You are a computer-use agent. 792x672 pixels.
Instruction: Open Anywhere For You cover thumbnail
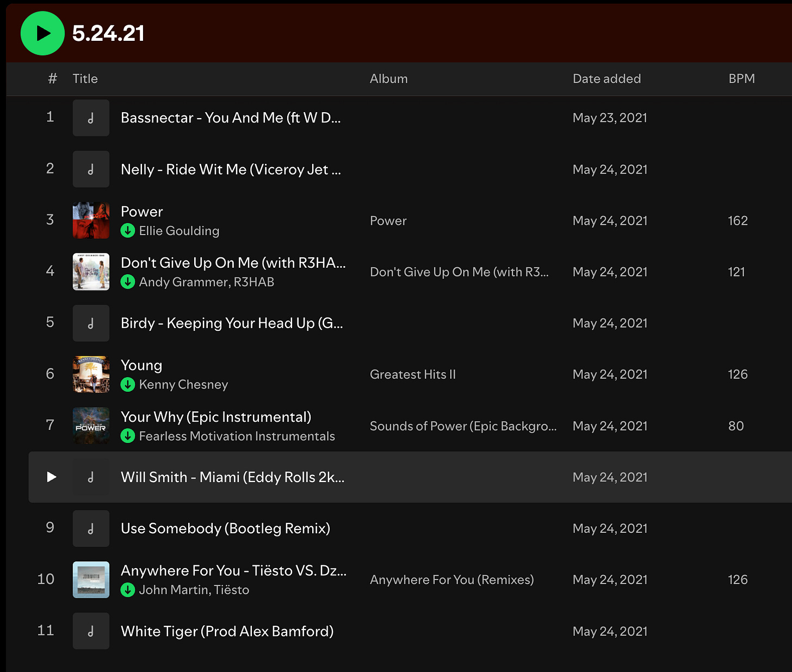tap(91, 579)
